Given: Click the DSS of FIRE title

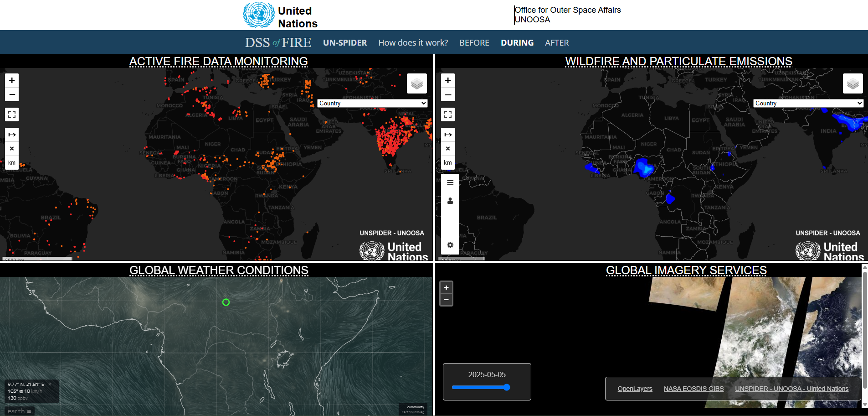Looking at the screenshot, I should [278, 42].
